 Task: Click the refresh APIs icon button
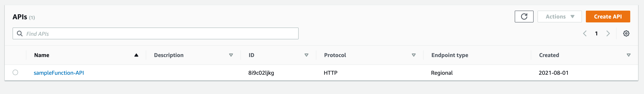524,17
